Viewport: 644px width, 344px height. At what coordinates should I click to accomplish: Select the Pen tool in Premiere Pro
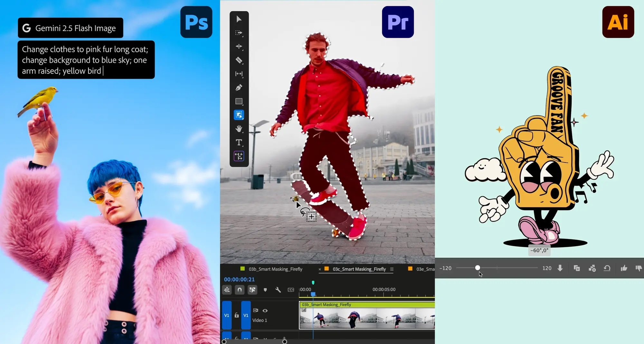pyautogui.click(x=239, y=87)
